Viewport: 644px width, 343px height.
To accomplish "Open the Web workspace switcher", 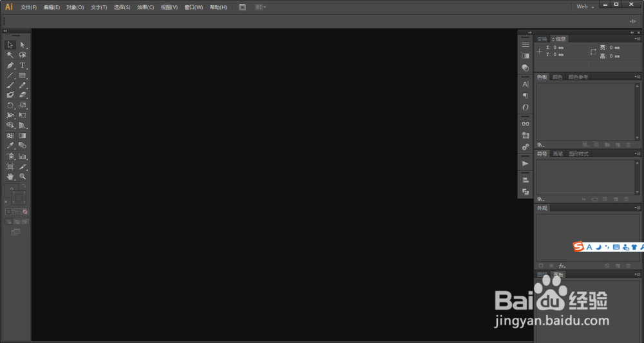I will pyautogui.click(x=585, y=6).
